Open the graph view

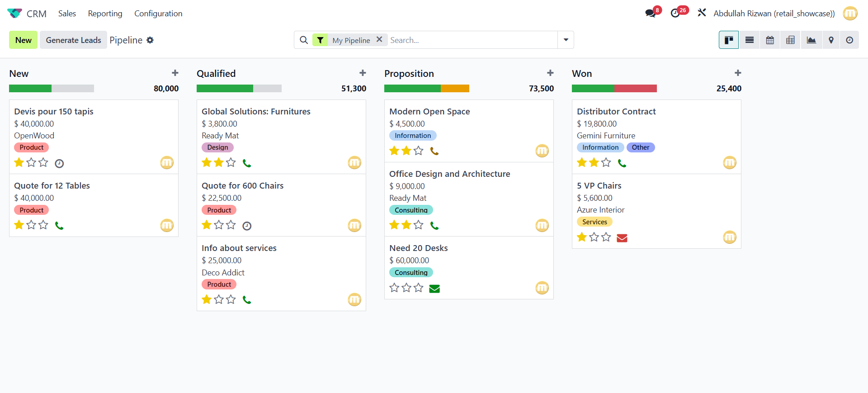pos(811,40)
